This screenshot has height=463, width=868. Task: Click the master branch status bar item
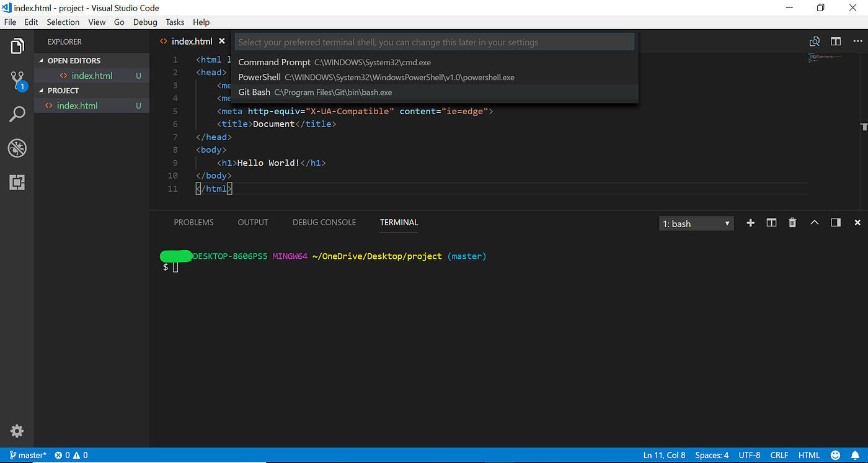28,455
